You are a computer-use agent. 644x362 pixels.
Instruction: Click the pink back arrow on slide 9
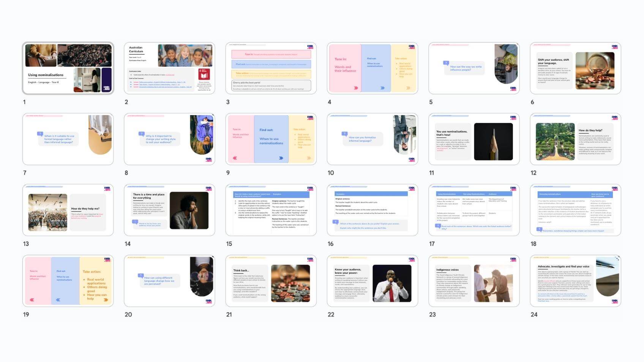point(235,158)
